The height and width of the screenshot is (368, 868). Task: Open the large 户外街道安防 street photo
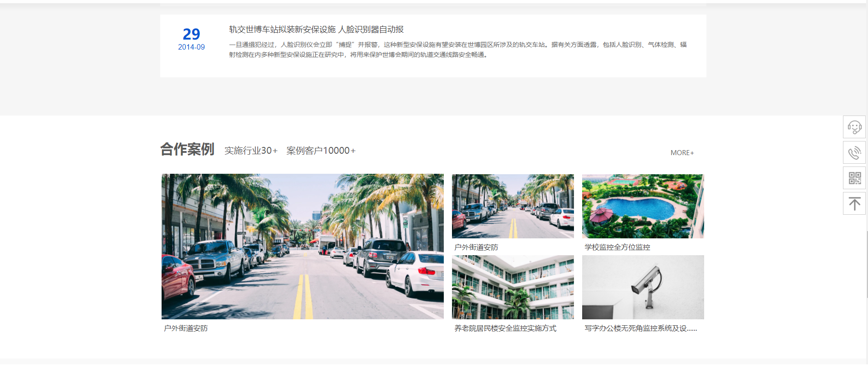point(302,246)
